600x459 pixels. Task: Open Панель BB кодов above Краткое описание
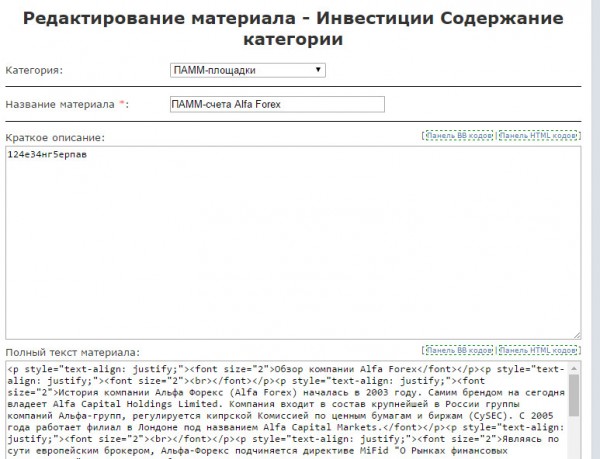459,135
